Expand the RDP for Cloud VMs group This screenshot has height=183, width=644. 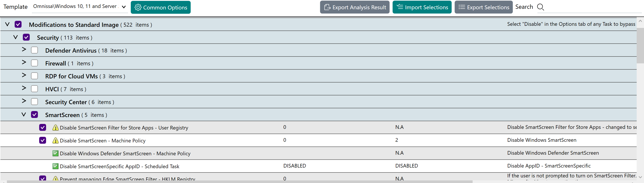click(24, 75)
